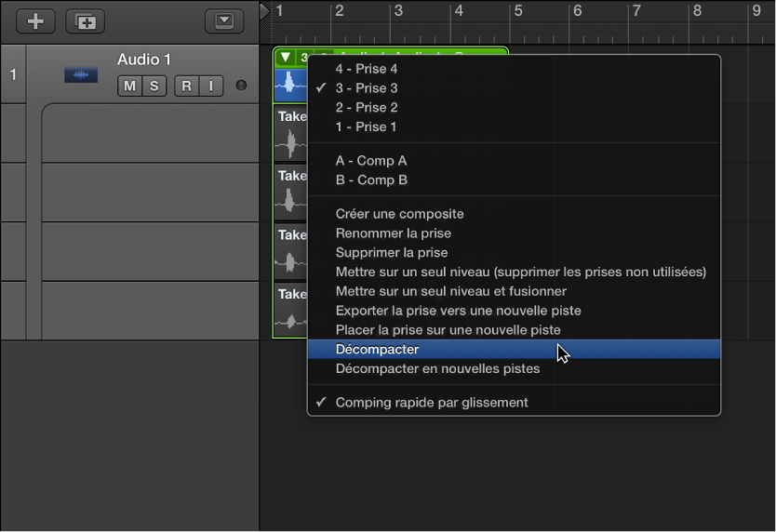Toggle "Comping rapide par glissement" option
776x532 pixels.
coord(432,403)
